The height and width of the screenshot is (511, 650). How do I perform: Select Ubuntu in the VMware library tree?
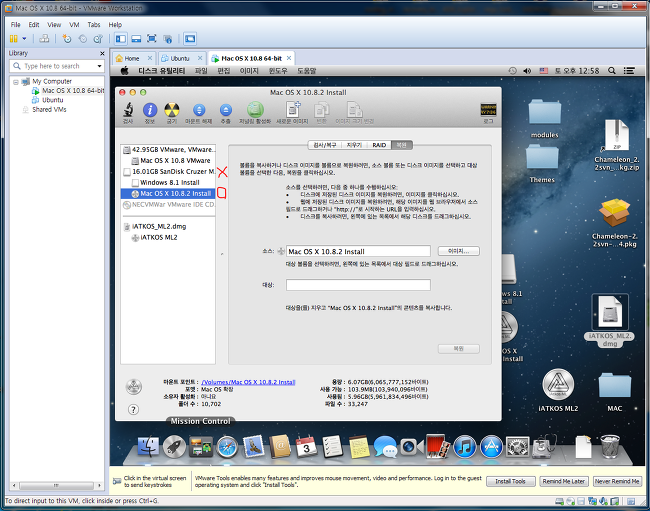click(52, 100)
